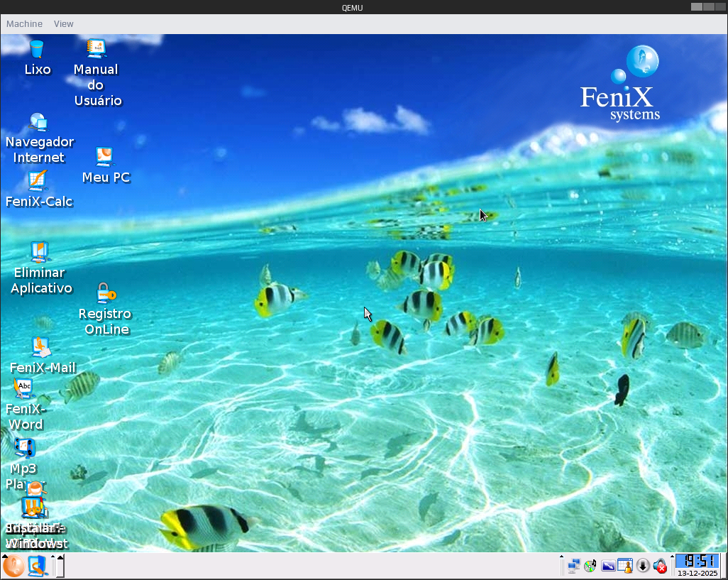Click the Registro OnLine padlock icon

click(106, 292)
